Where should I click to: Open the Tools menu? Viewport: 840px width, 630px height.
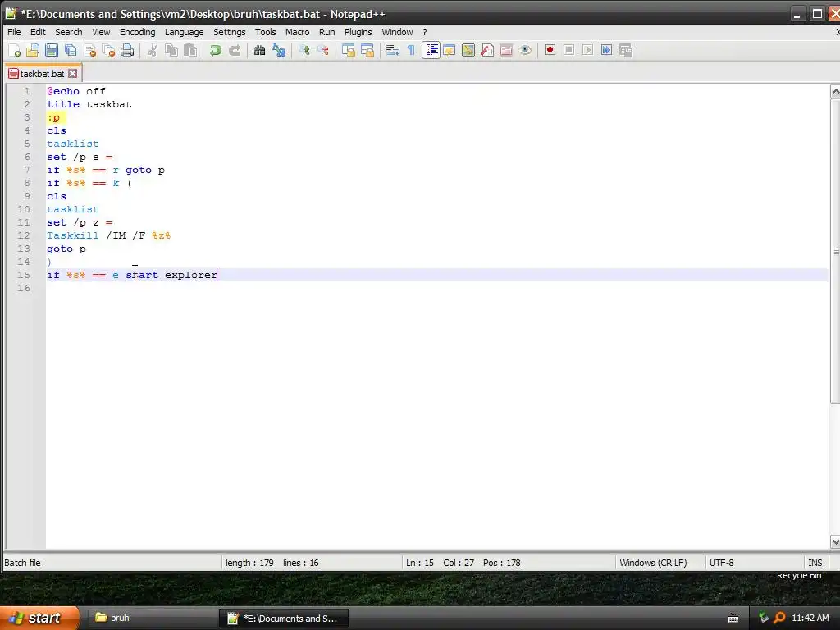pyautogui.click(x=265, y=32)
